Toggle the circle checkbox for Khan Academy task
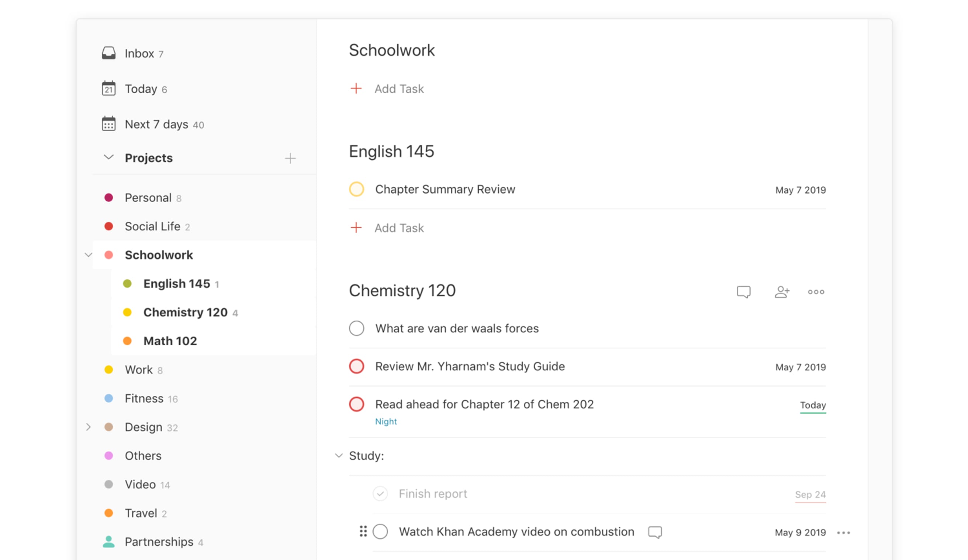This screenshot has height=560, width=968. 381,531
